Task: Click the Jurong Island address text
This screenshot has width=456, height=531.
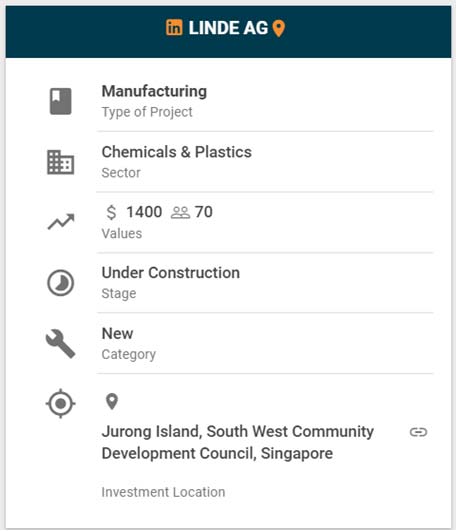Action: pos(238,442)
